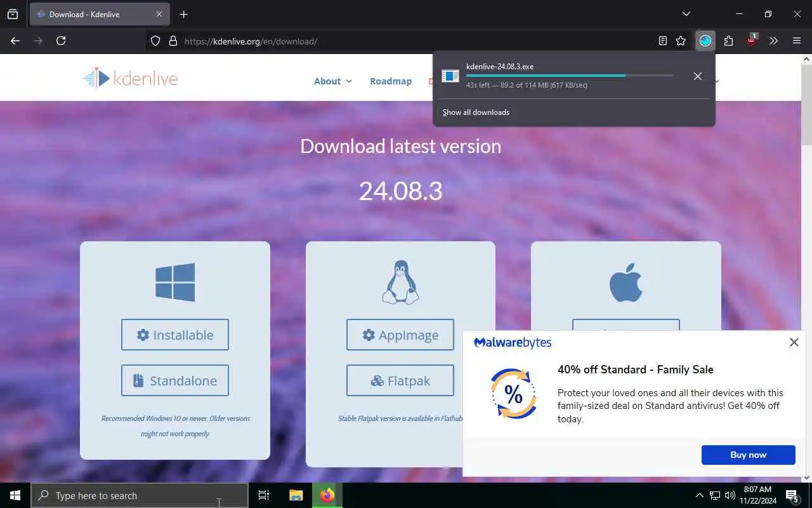
Task: Close the Malwarebytes notification
Action: (794, 342)
